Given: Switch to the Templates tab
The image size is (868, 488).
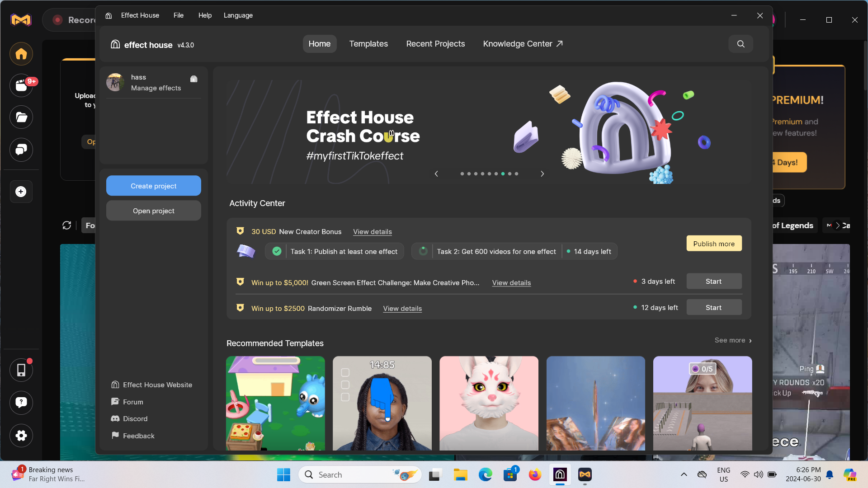Looking at the screenshot, I should [x=368, y=44].
